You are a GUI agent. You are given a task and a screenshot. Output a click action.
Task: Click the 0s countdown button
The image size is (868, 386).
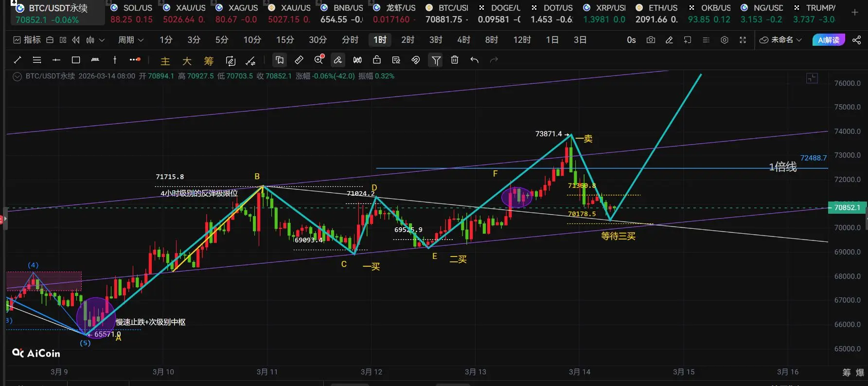coord(631,40)
